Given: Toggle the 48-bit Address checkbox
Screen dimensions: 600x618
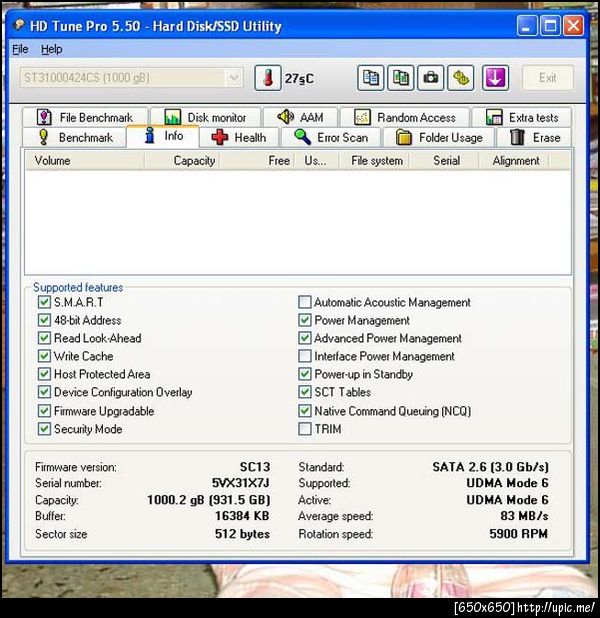Looking at the screenshot, I should pyautogui.click(x=44, y=320).
